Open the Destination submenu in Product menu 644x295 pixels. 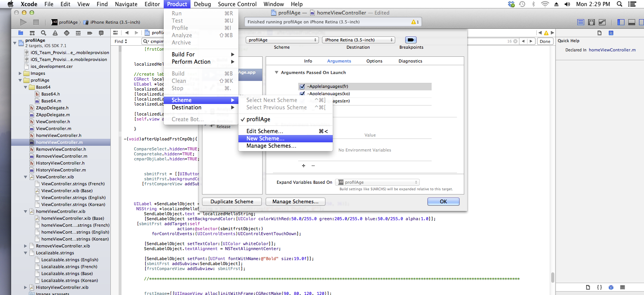[201, 107]
